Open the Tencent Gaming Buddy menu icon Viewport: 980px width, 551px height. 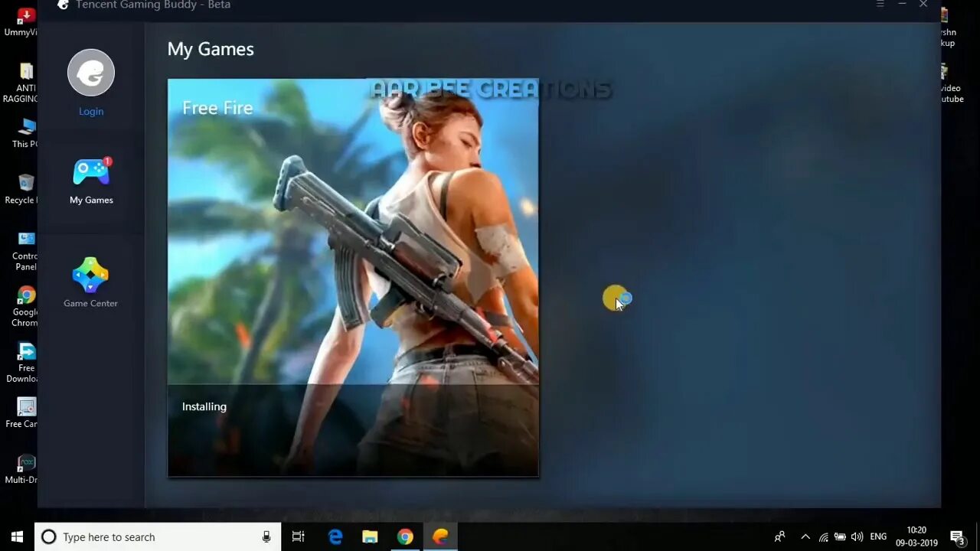coord(880,5)
